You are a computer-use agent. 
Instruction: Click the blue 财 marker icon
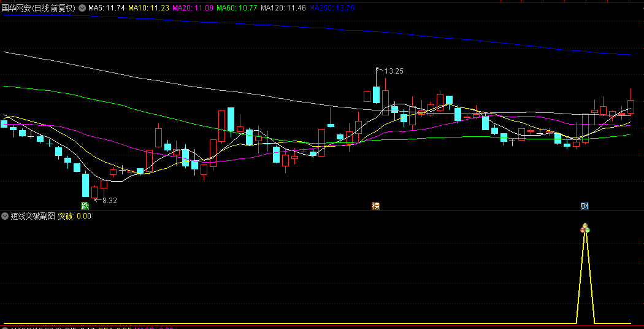click(x=585, y=206)
